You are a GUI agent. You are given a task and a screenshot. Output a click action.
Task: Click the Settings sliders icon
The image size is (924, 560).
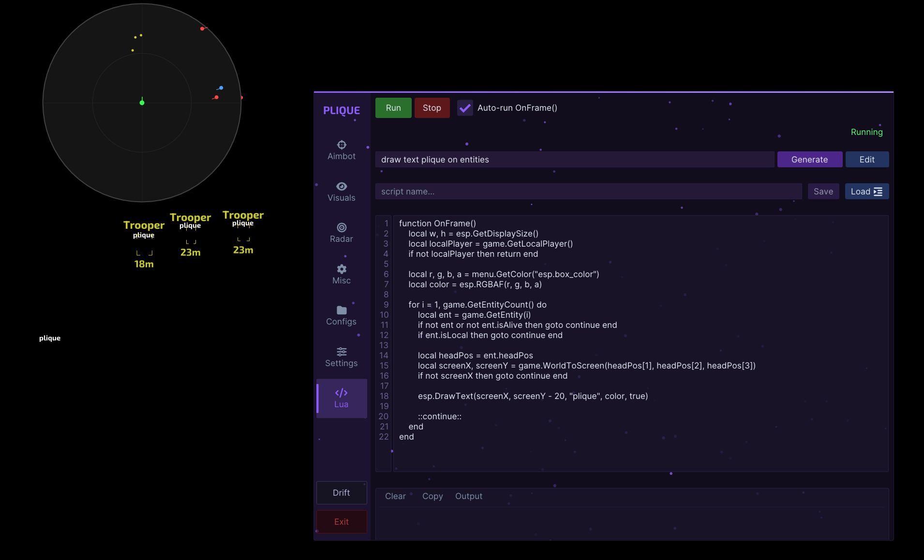pos(342,352)
